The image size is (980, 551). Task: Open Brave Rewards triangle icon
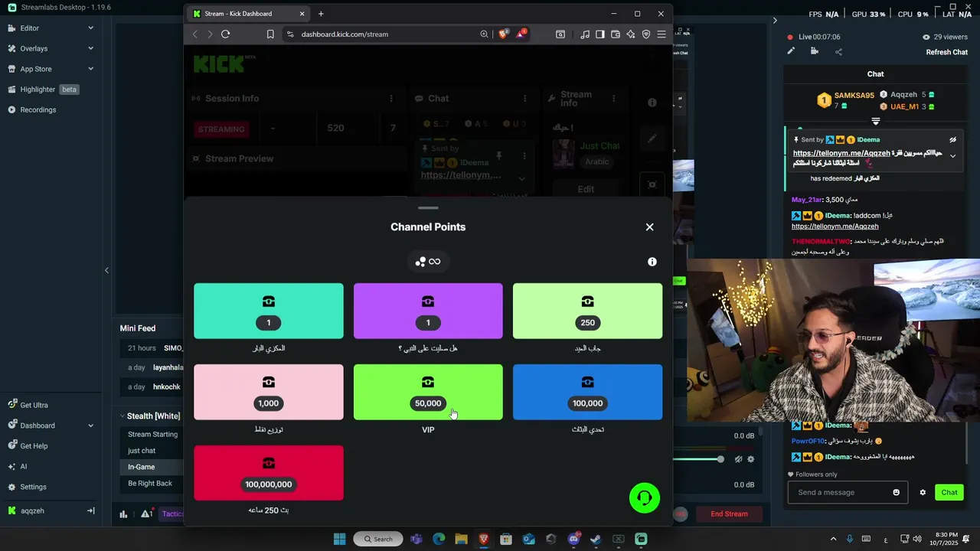pyautogui.click(x=521, y=34)
